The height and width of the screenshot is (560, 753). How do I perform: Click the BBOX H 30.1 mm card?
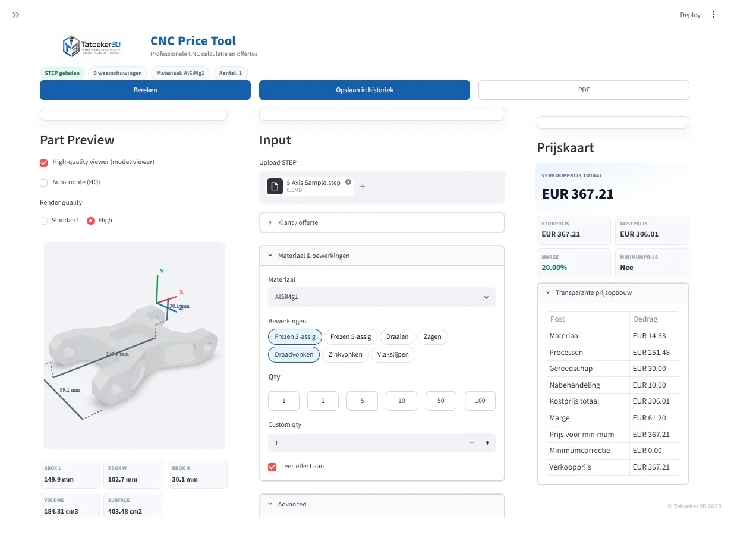[x=197, y=474]
